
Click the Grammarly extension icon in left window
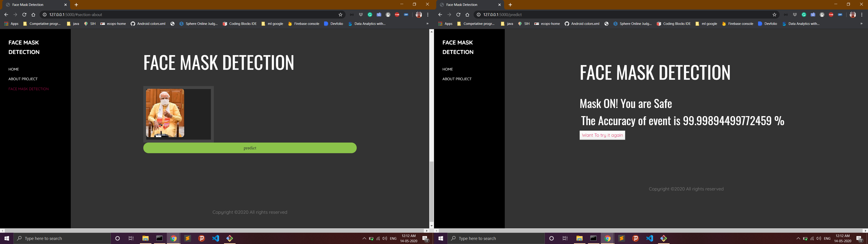point(370,14)
